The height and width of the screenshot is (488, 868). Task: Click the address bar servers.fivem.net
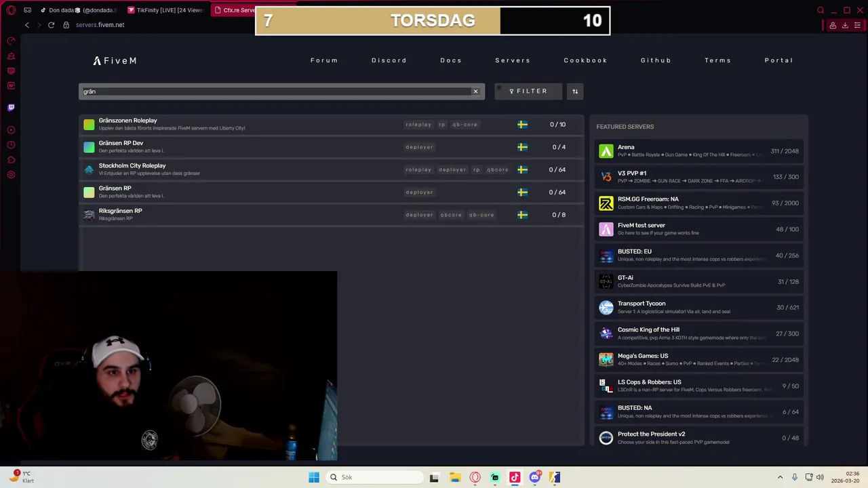point(100,25)
